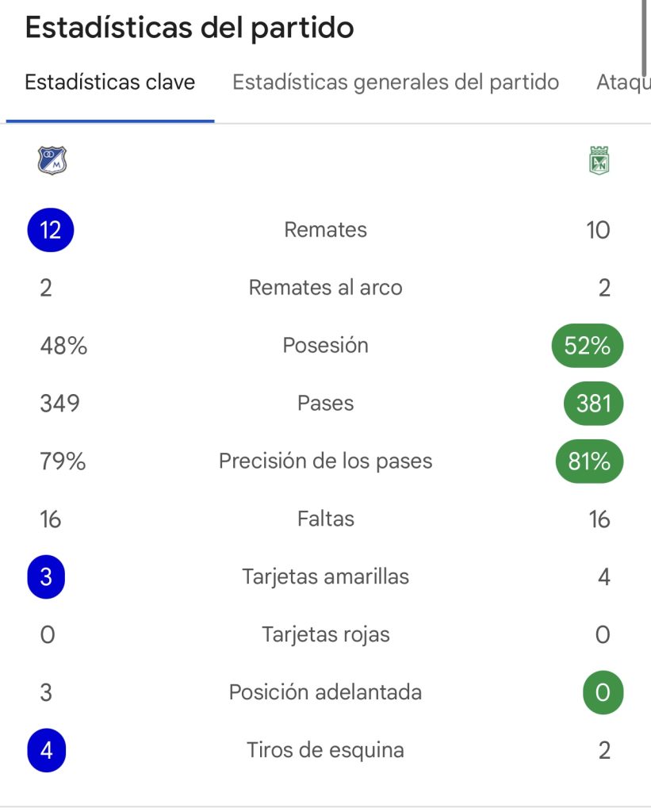
Task: Click the Estadísticas del partido heading
Action: pyautogui.click(x=190, y=28)
